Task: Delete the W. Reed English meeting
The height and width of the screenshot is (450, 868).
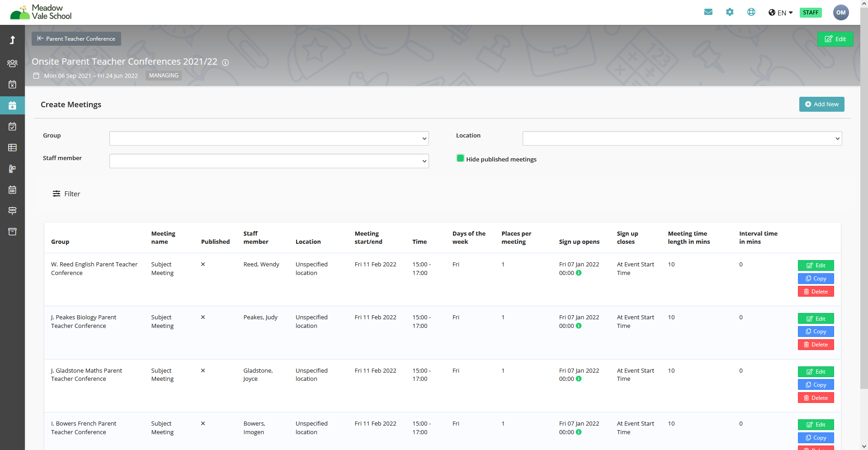Action: click(x=816, y=292)
